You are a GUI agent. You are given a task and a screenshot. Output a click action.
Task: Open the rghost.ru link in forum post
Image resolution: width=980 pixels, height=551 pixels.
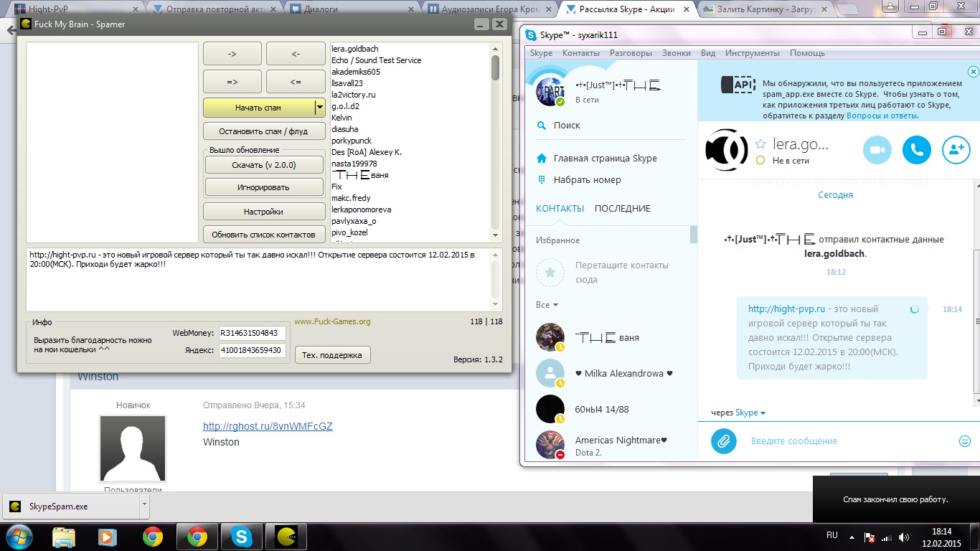(268, 426)
